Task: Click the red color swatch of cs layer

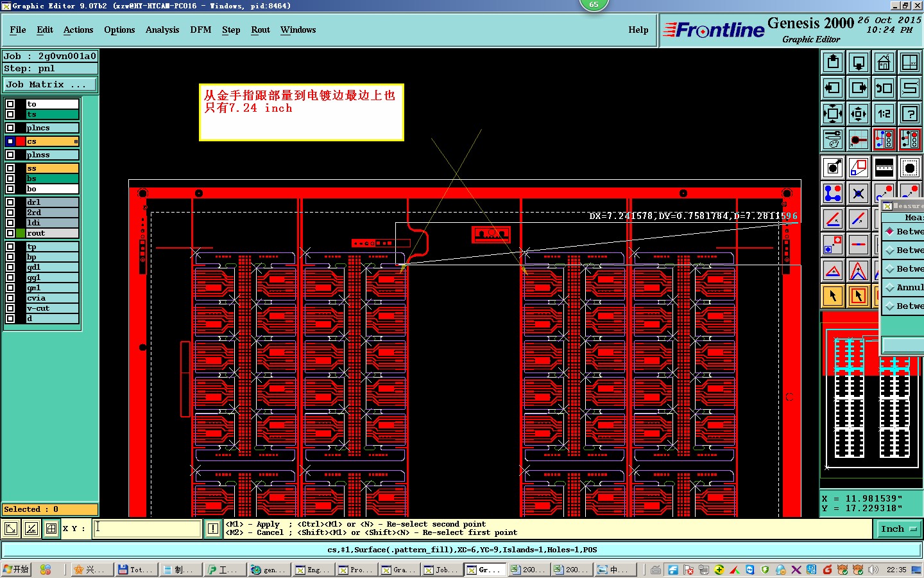Action: [x=21, y=141]
